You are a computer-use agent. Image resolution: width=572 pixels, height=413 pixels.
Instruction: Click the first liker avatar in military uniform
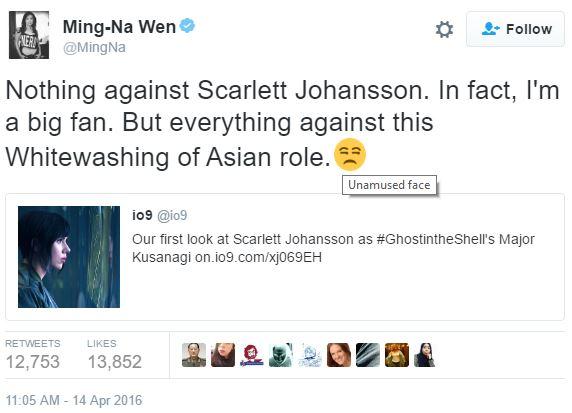coord(194,355)
